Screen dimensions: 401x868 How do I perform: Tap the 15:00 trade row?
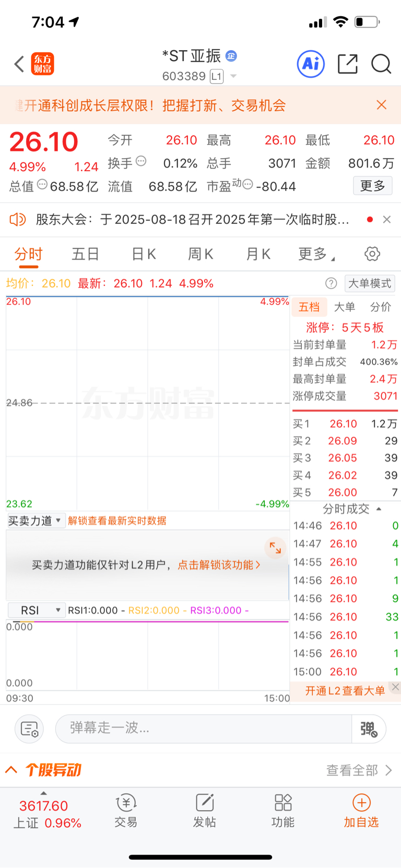coord(345,672)
